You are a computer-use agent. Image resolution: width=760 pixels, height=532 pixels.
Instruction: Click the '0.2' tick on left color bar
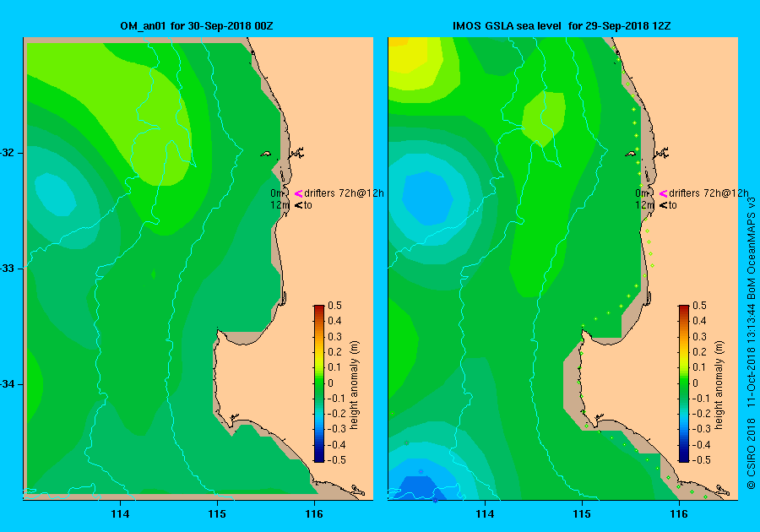click(335, 352)
